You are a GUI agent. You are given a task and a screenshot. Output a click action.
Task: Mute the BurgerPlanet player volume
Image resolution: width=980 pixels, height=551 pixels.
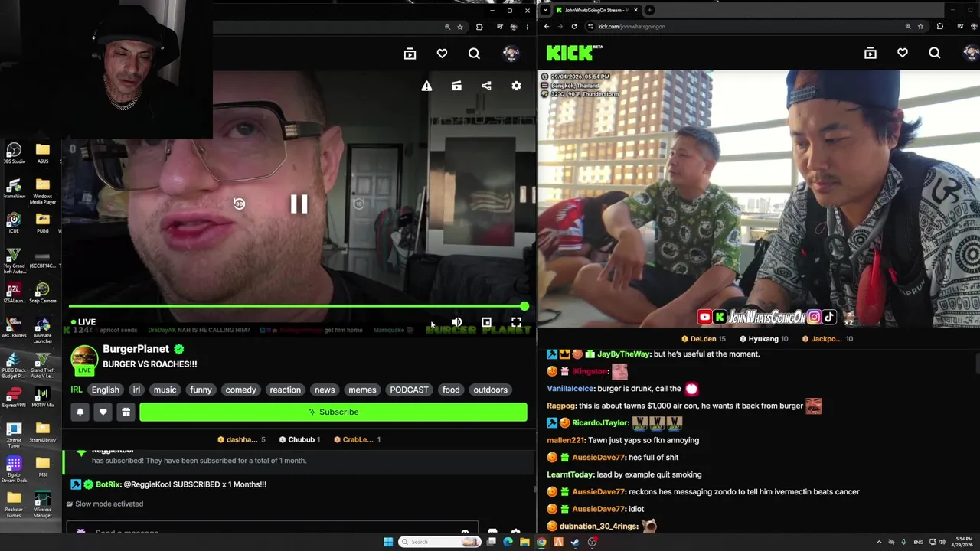click(456, 322)
